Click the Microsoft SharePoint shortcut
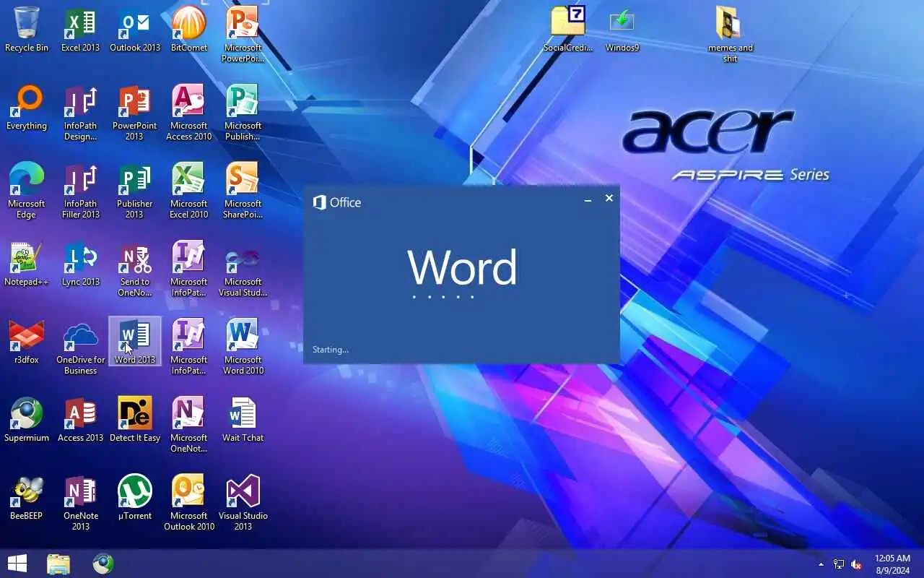The height and width of the screenshot is (578, 924). click(x=243, y=190)
